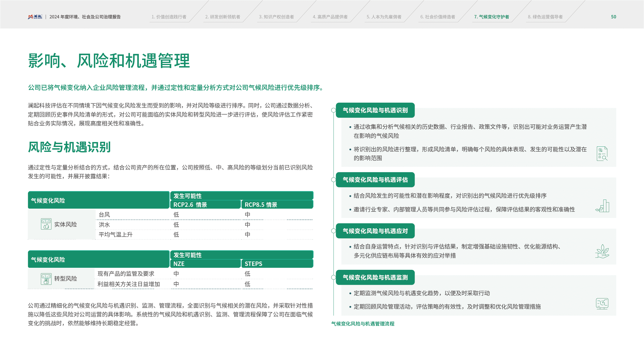This screenshot has width=644, height=360.
Task: Click the 气候变化风险与机遇评估 heading label
Action: [x=375, y=180]
